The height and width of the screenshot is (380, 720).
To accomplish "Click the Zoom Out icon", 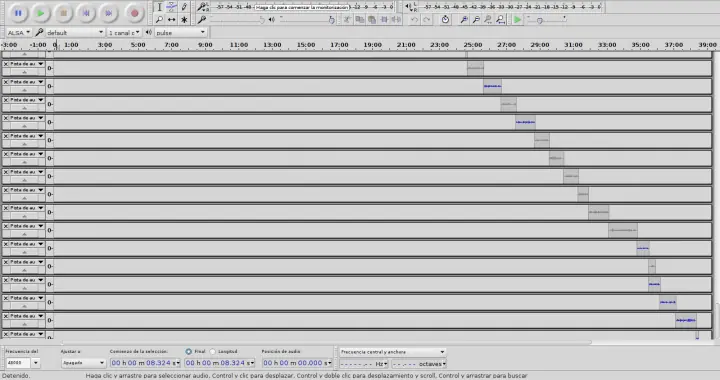I will pos(476,19).
